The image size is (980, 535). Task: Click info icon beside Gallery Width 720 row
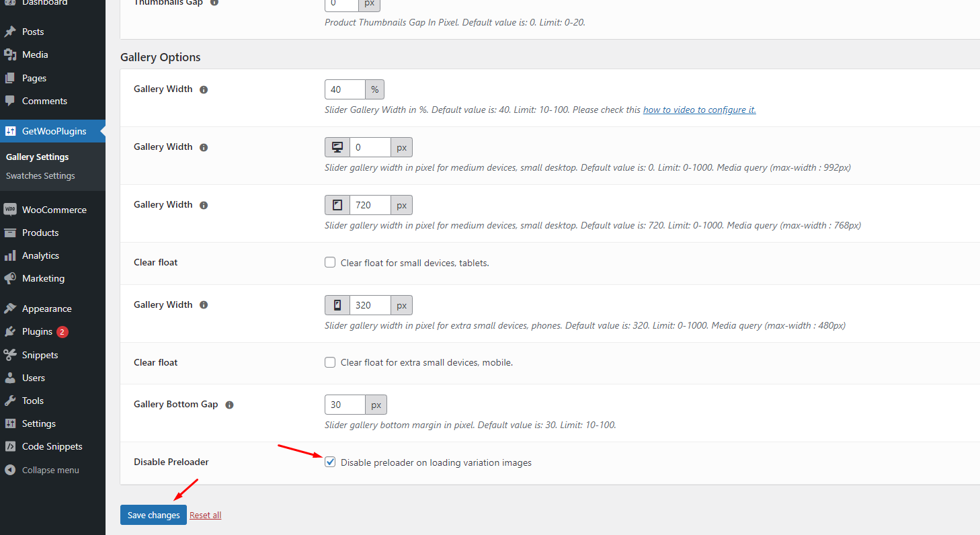pos(204,205)
